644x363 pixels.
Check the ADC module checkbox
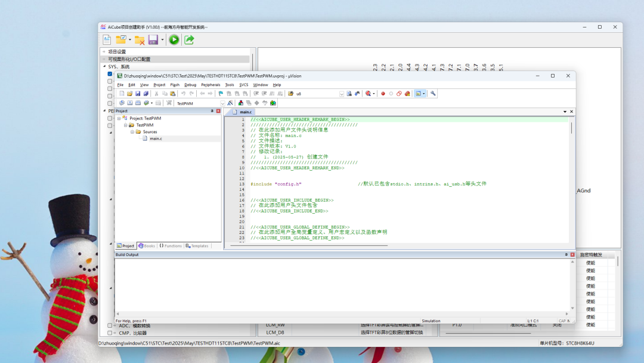tap(110, 325)
